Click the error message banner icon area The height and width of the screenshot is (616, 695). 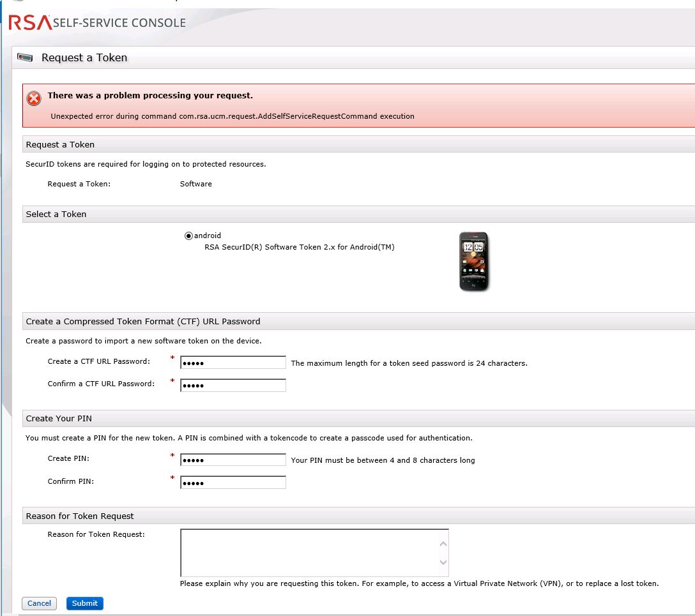point(33,98)
